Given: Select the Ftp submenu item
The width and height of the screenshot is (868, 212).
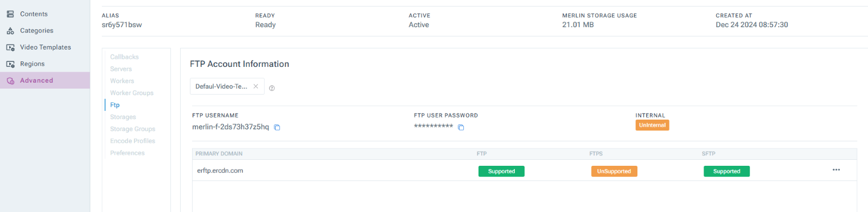Looking at the screenshot, I should point(114,105).
